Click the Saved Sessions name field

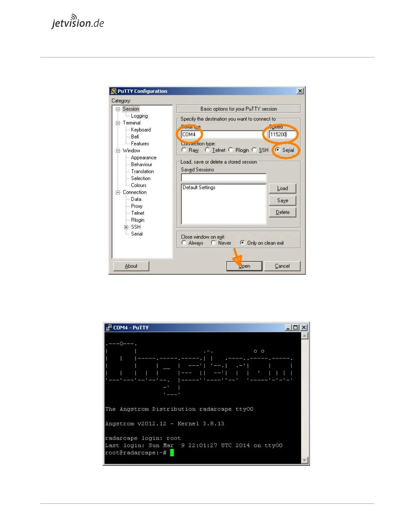tap(224, 177)
